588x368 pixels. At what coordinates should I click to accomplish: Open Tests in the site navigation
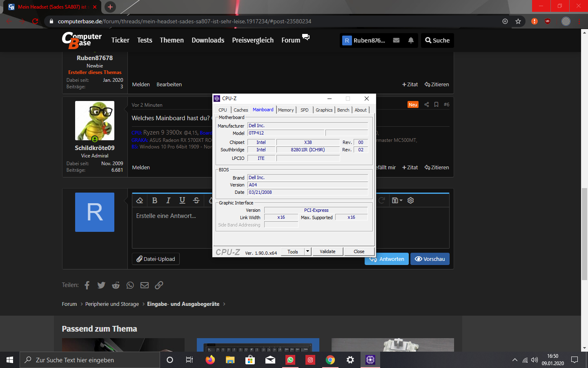(145, 40)
